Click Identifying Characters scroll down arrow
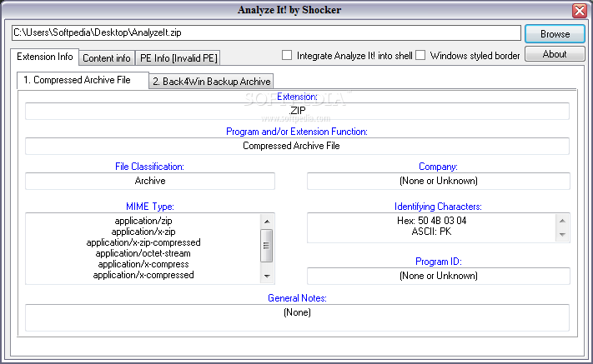 coord(562,235)
